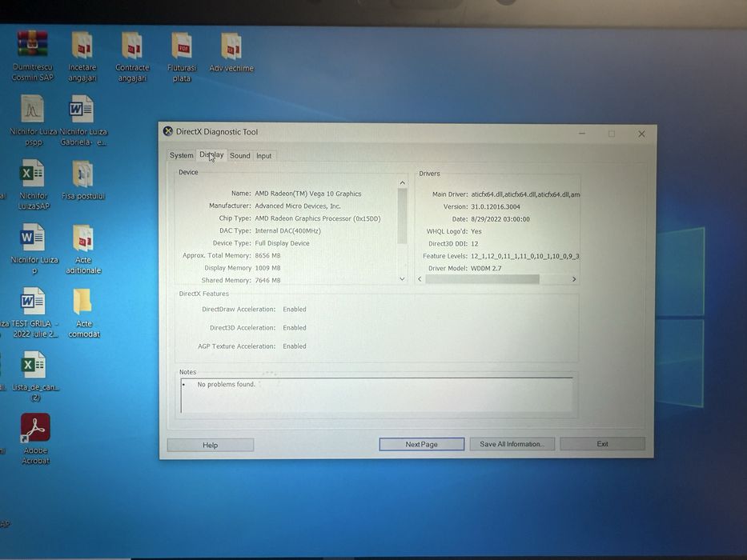Click the Exit button
This screenshot has width=747, height=560.
tap(602, 444)
